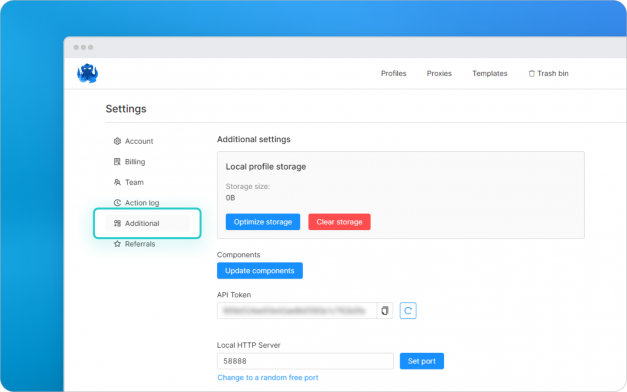This screenshot has height=392, width=627.
Task: Click the Billing receipt icon
Action: coord(117,162)
